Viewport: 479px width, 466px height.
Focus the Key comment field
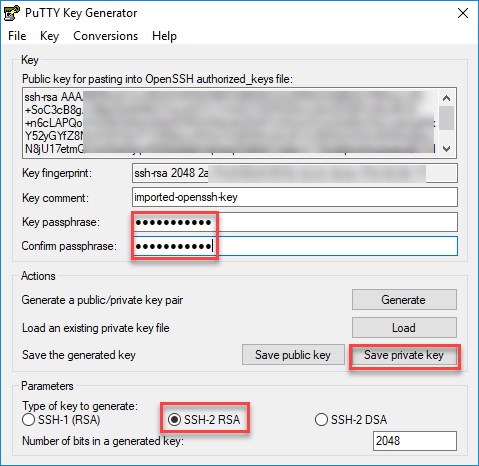[x=295, y=197]
